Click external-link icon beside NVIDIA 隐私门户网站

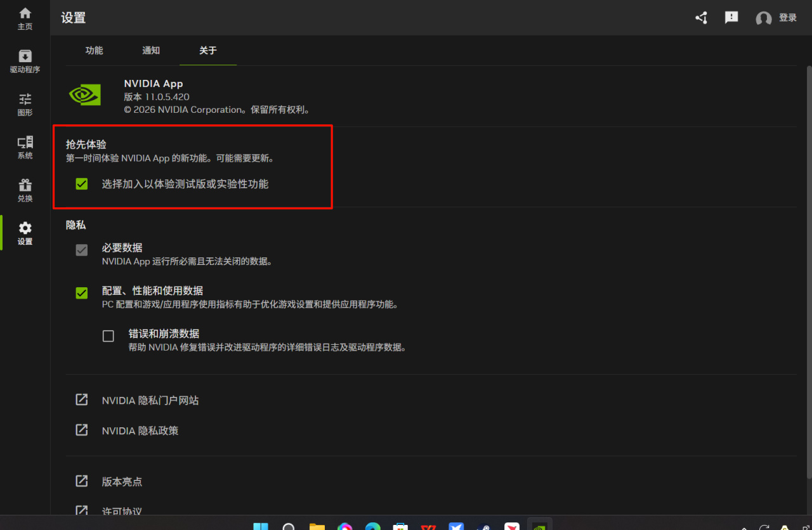click(x=82, y=400)
